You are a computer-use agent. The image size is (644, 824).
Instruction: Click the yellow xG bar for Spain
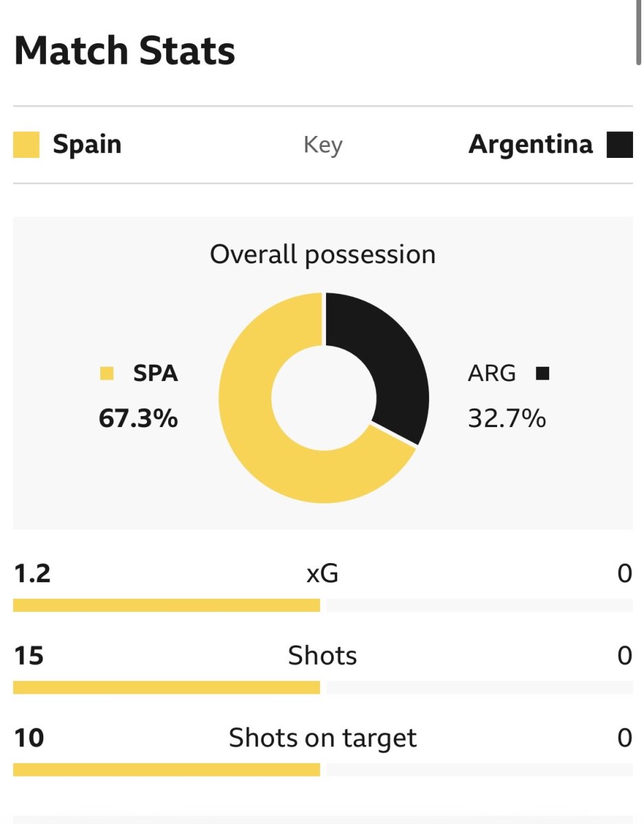coord(166,605)
